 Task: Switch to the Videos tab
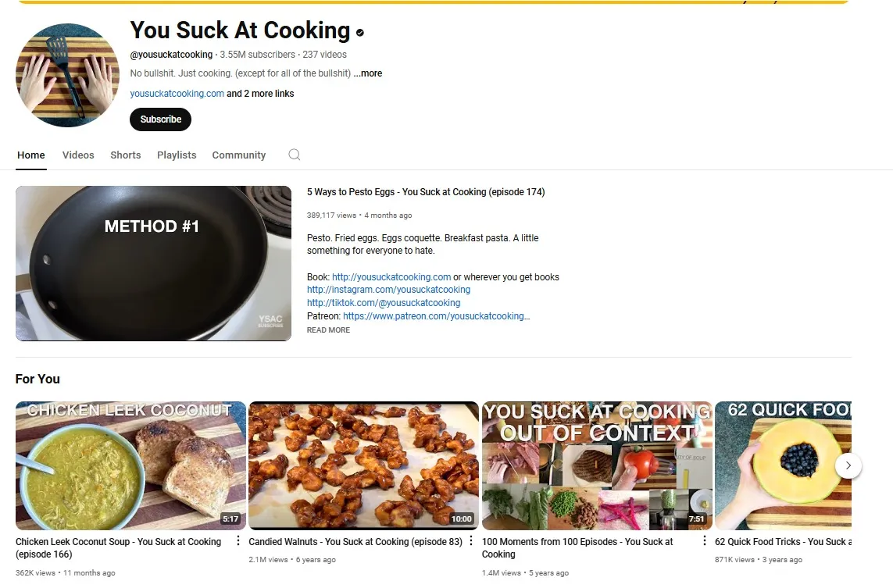(78, 155)
